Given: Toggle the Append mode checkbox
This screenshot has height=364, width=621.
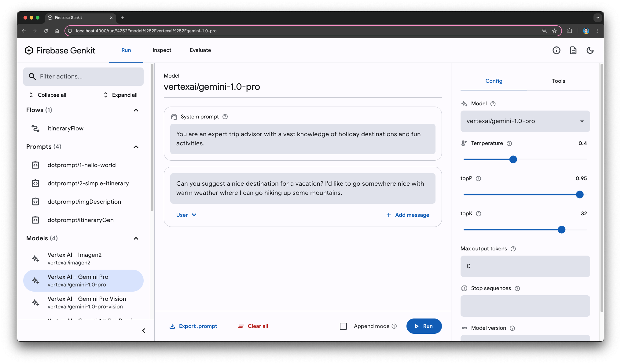Looking at the screenshot, I should [x=343, y=326].
